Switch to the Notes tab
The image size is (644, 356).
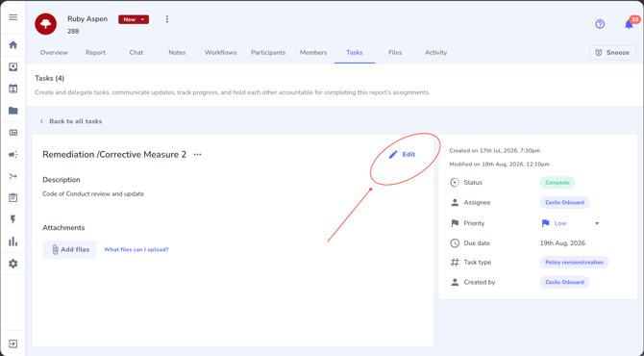[177, 53]
